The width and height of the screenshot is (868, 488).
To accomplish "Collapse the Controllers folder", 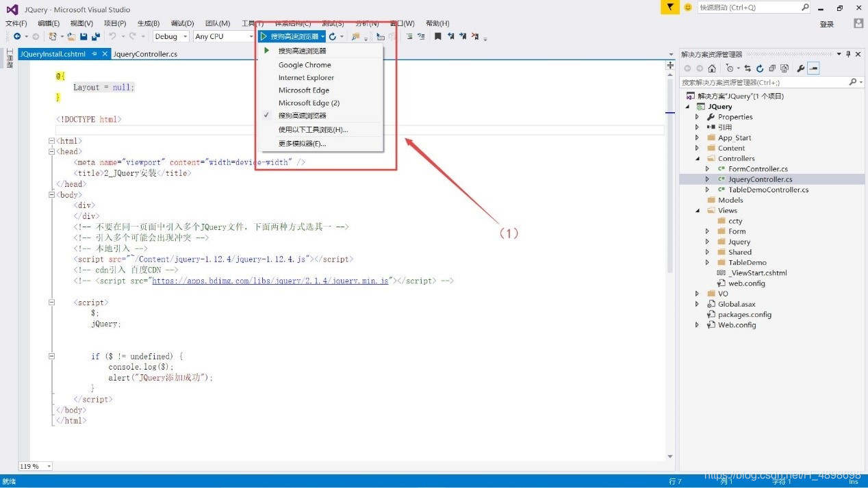I will click(698, 158).
